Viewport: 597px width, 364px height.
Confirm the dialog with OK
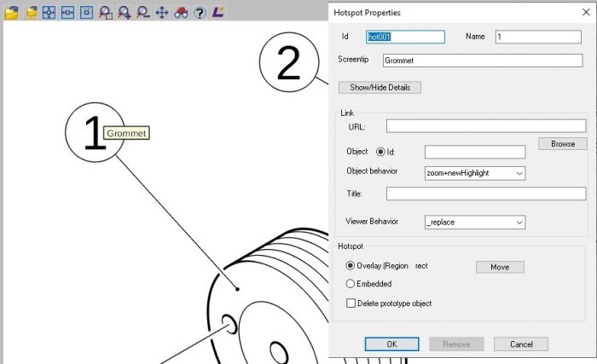[391, 344]
